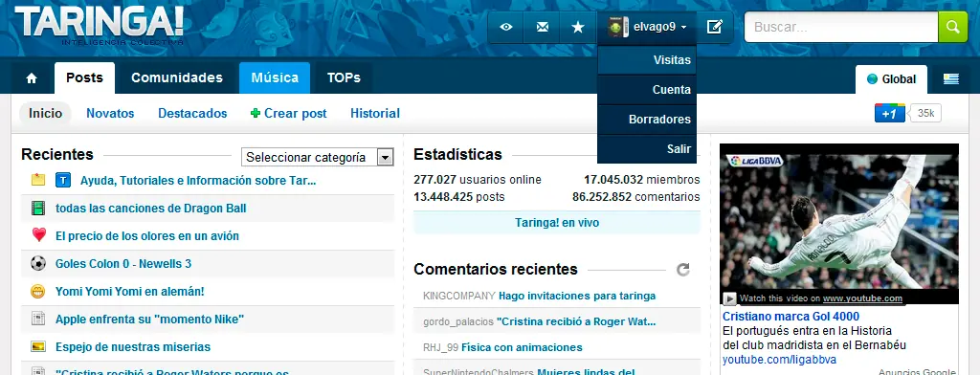980x375 pixels.
Task: Select Borradores from user menu
Action: pyautogui.click(x=647, y=119)
